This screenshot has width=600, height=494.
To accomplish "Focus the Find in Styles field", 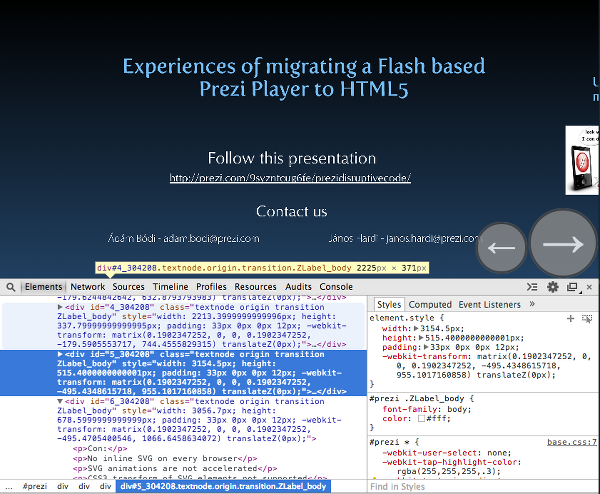I will [483, 487].
